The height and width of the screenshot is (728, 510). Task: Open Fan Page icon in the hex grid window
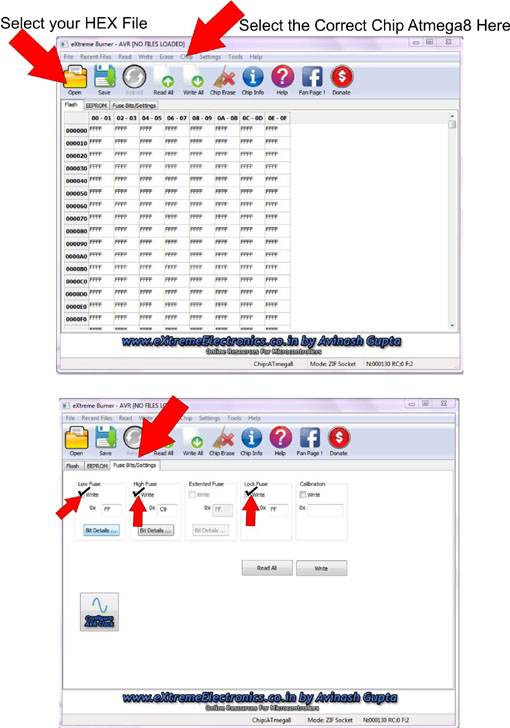pyautogui.click(x=312, y=80)
